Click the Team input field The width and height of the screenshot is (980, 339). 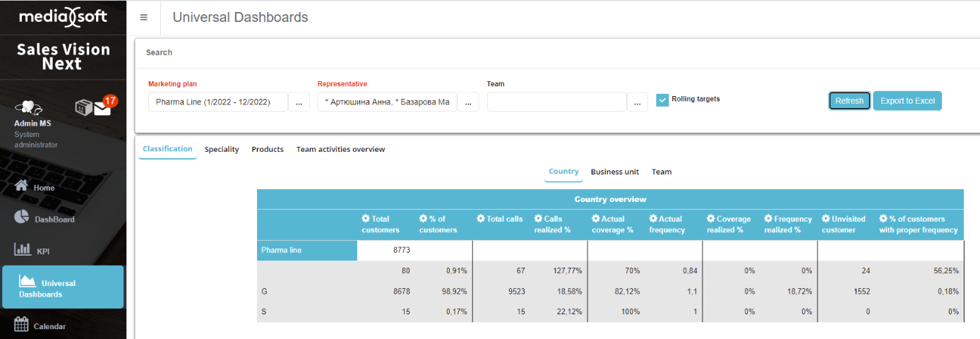pyautogui.click(x=556, y=102)
